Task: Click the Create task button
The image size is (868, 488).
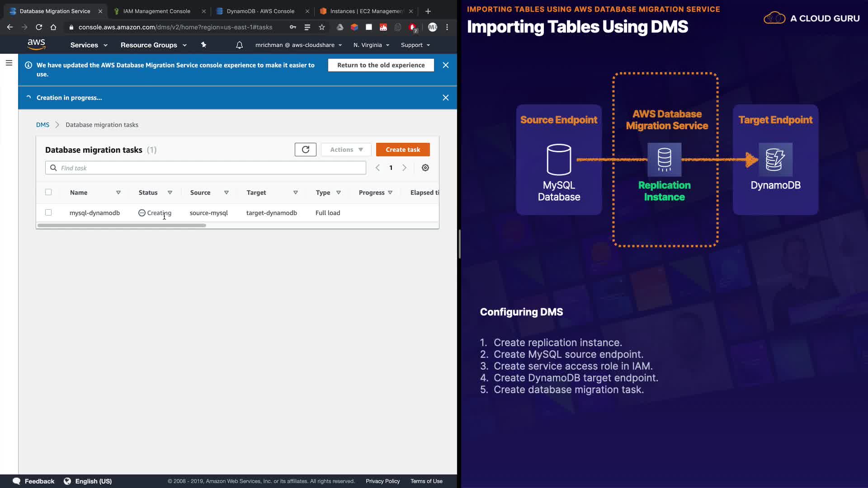Action: (402, 150)
